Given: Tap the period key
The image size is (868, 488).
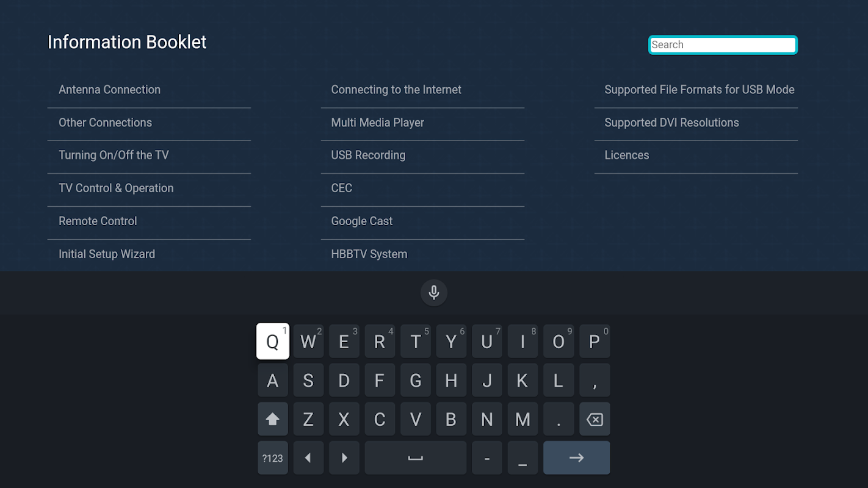Looking at the screenshot, I should pos(559,419).
